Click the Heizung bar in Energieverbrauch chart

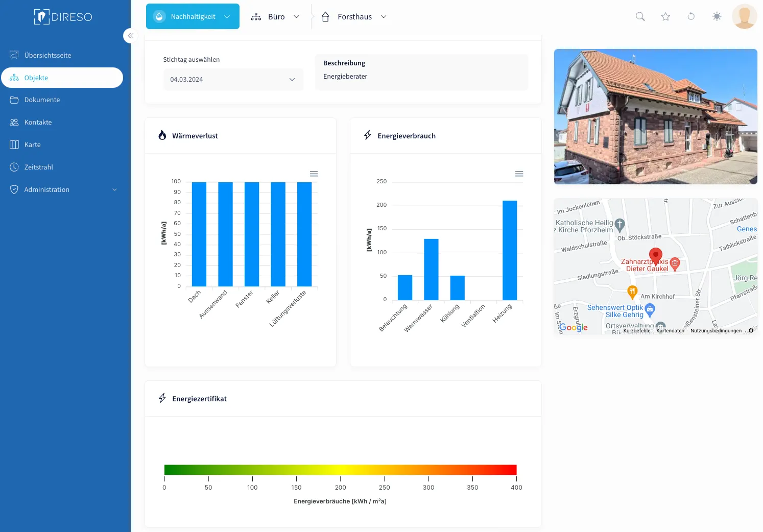click(510, 250)
